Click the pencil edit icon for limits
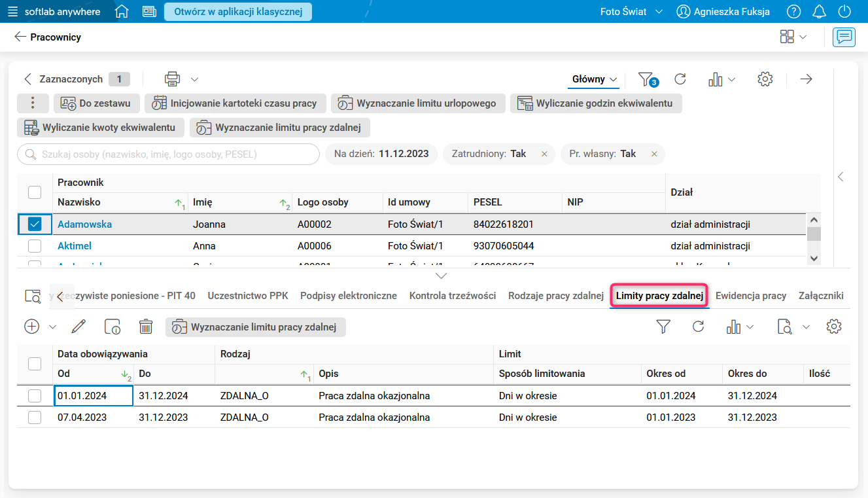The image size is (868, 498). point(78,327)
